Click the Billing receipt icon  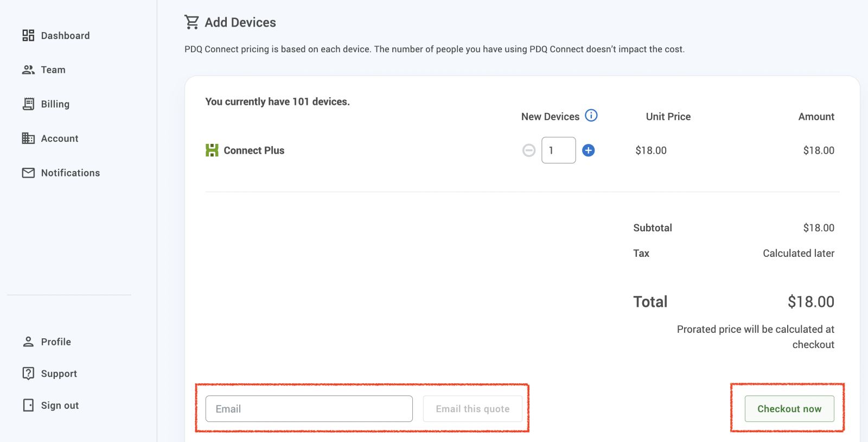tap(28, 104)
